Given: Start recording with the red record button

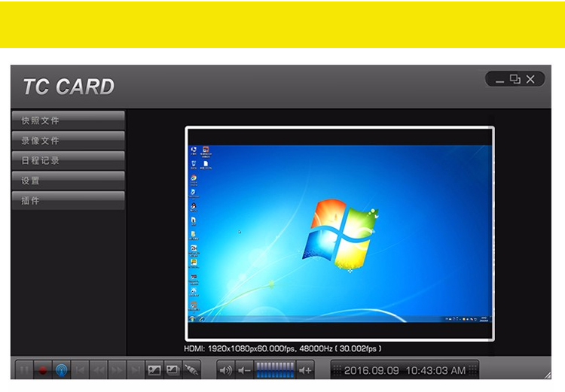Looking at the screenshot, I should 43,370.
